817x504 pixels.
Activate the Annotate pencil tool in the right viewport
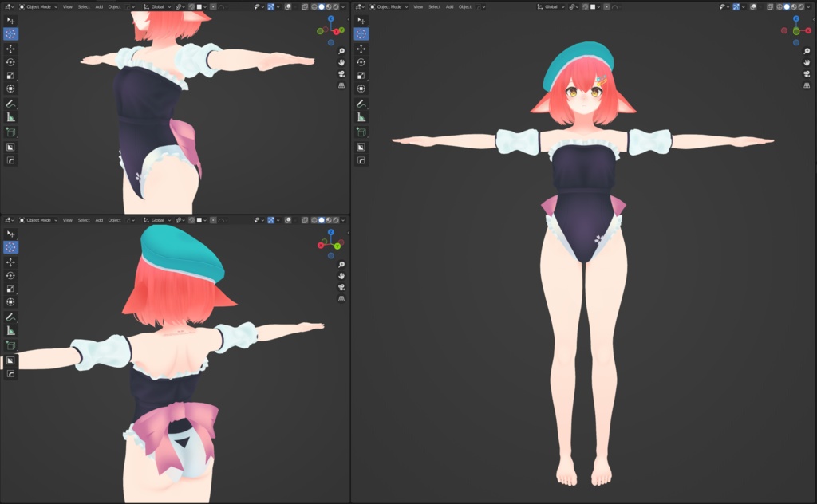coord(361,104)
